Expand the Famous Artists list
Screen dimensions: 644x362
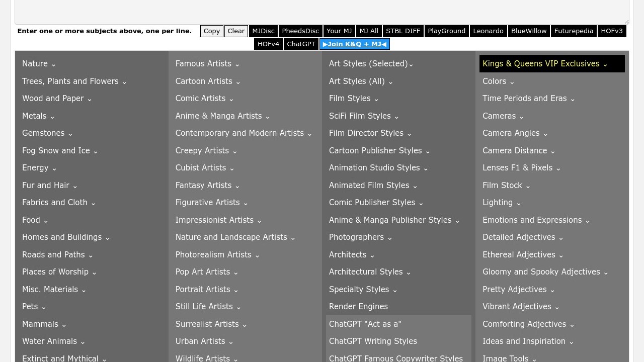pos(207,64)
